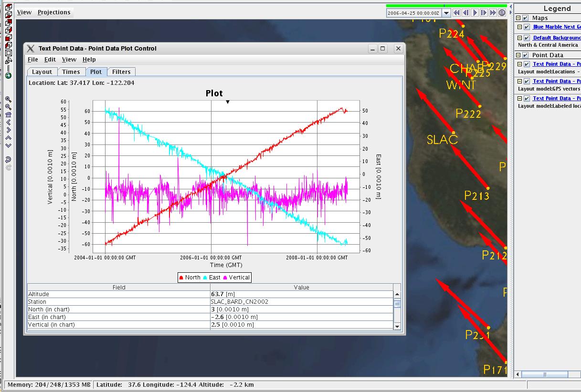Click the undo view change icon
This screenshot has width=581, height=392.
click(8, 159)
